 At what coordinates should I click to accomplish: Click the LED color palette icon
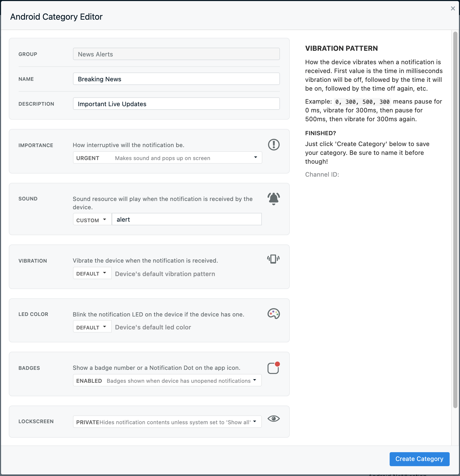pyautogui.click(x=274, y=314)
